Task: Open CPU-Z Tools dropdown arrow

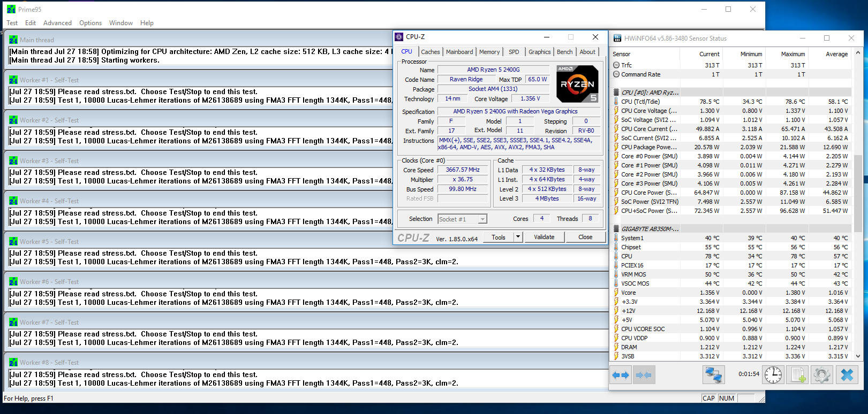Action: click(518, 237)
